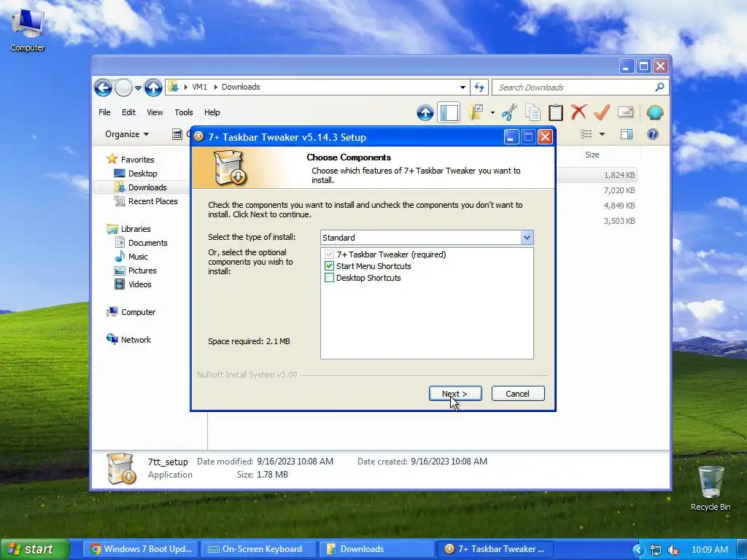Click the 7,020 KB file size row

coord(619,190)
